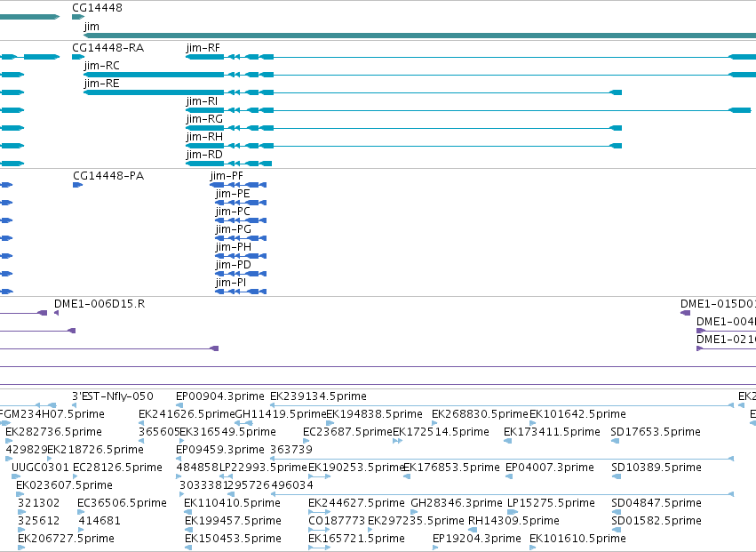Open the 3'EST-Nfly-050 EST label

(x=113, y=396)
